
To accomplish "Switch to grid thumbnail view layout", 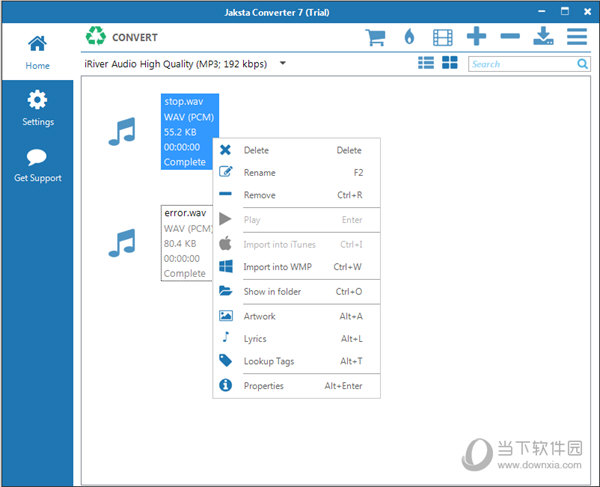I will coord(450,63).
